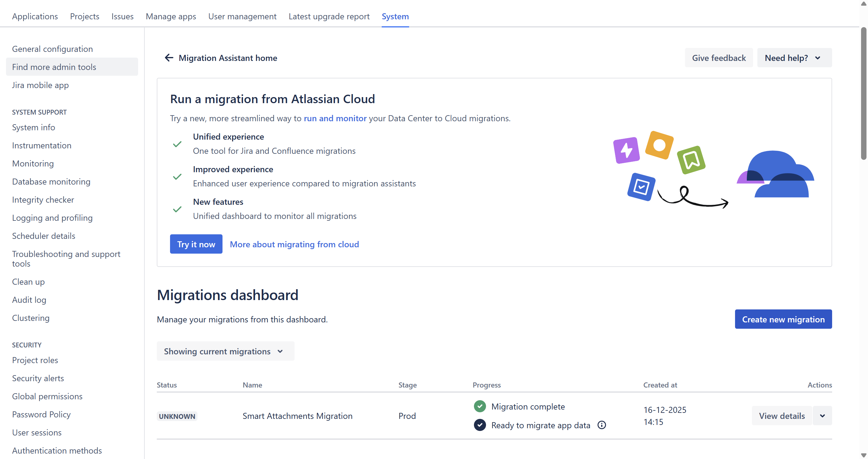Switch to the Manage apps tab
Screen dimensions: 868x459
pos(171,16)
